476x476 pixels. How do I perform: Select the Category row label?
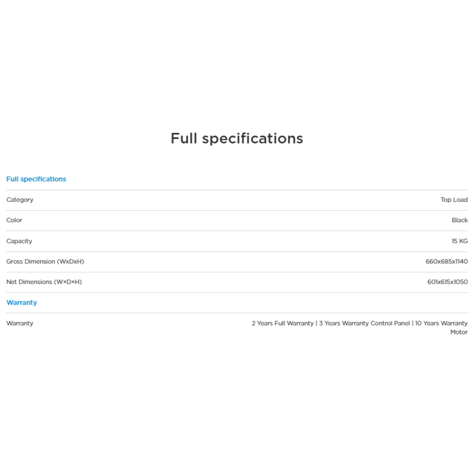pyautogui.click(x=20, y=200)
